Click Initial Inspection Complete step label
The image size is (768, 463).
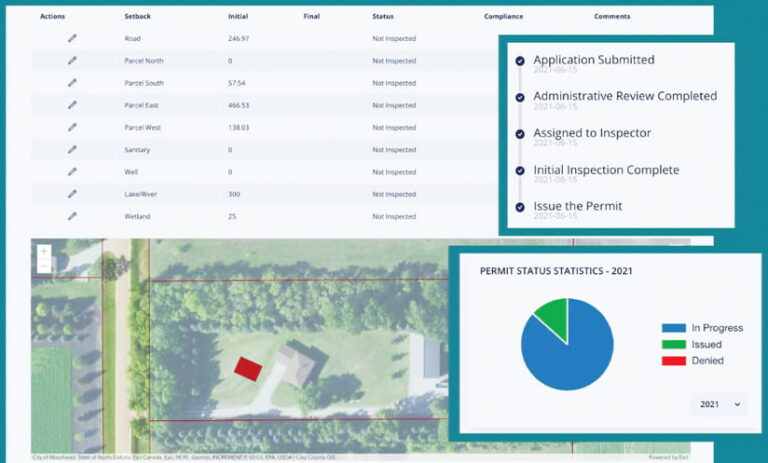606,170
